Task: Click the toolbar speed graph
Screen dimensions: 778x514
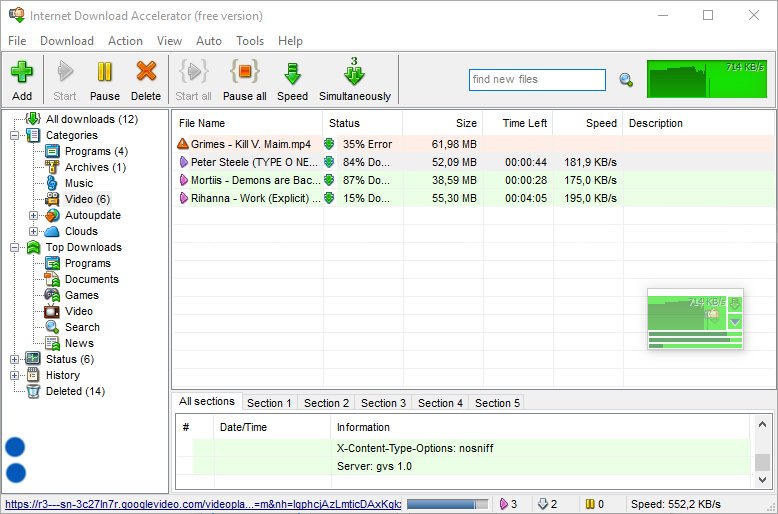Action: pos(707,79)
